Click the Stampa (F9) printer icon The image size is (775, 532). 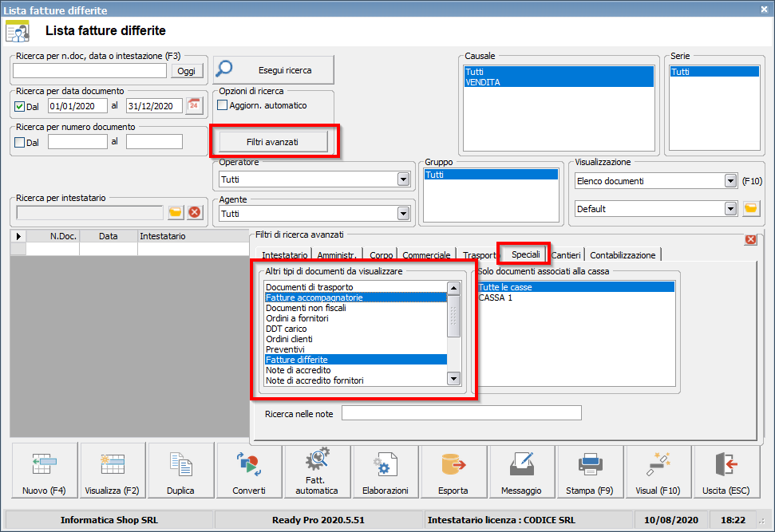tap(590, 471)
